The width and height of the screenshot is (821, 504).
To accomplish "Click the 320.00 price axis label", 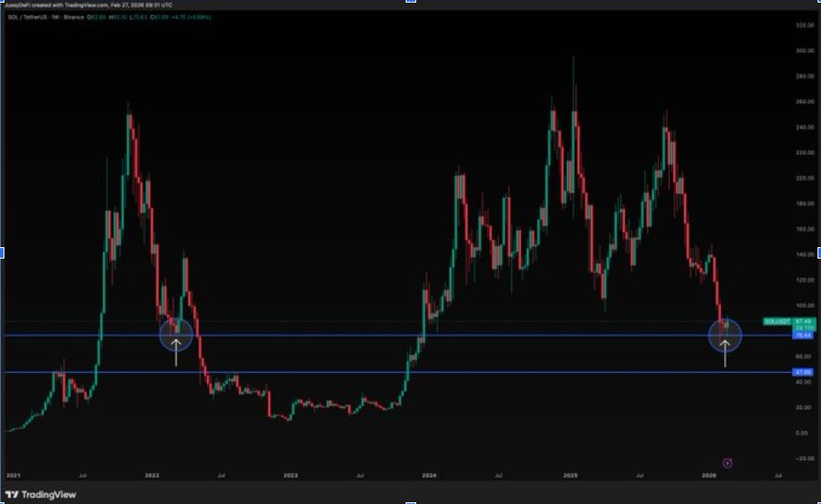I will 805,26.
